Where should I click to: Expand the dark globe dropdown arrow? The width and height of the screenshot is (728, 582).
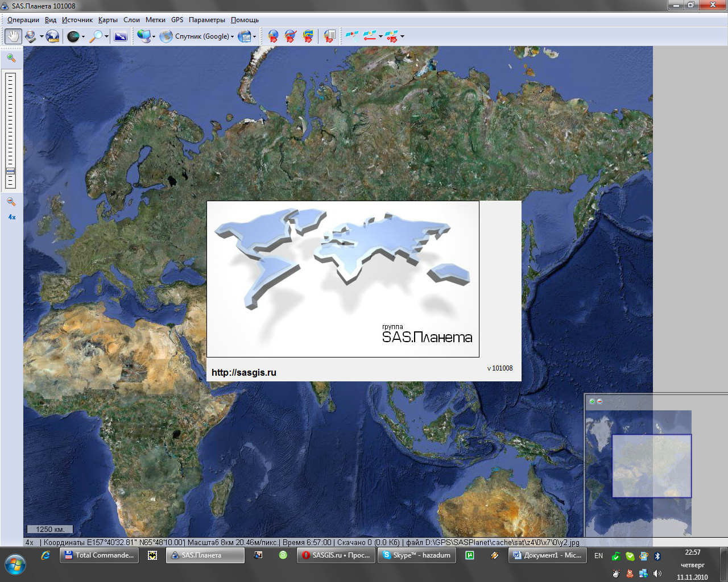(83, 37)
